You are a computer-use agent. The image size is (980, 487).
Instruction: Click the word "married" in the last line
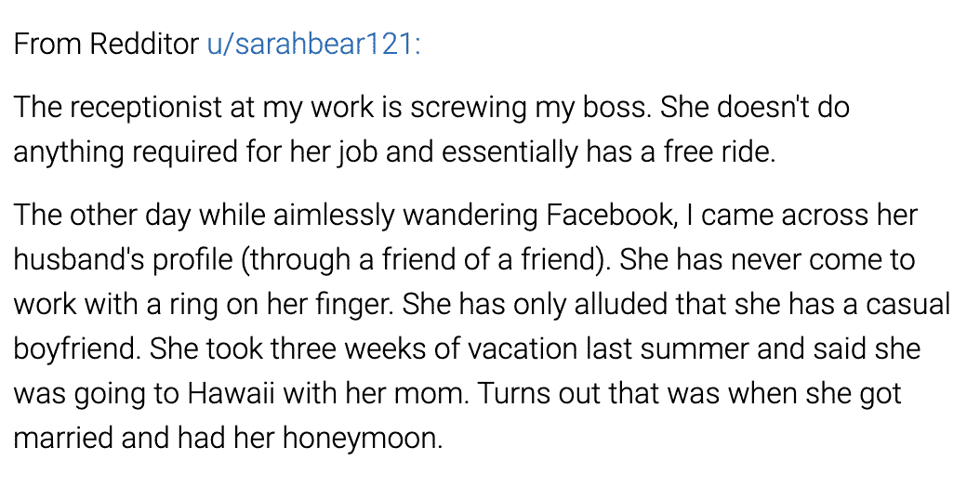coord(62,437)
